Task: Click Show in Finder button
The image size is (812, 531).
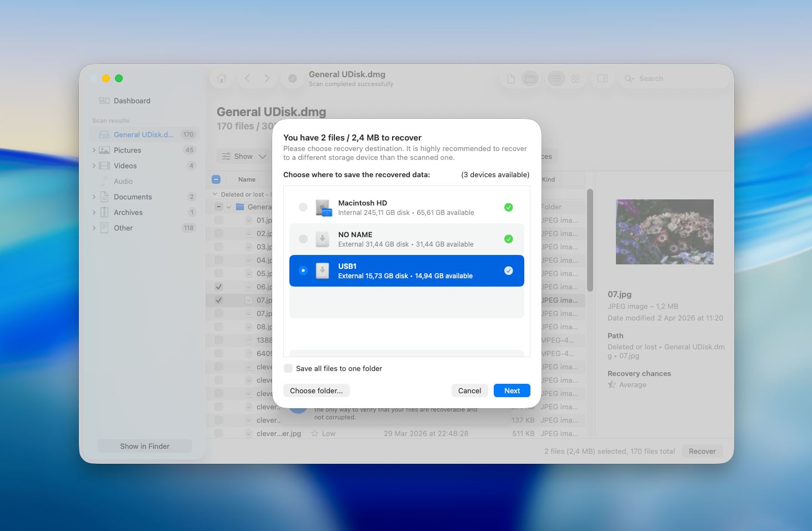Action: pos(144,446)
